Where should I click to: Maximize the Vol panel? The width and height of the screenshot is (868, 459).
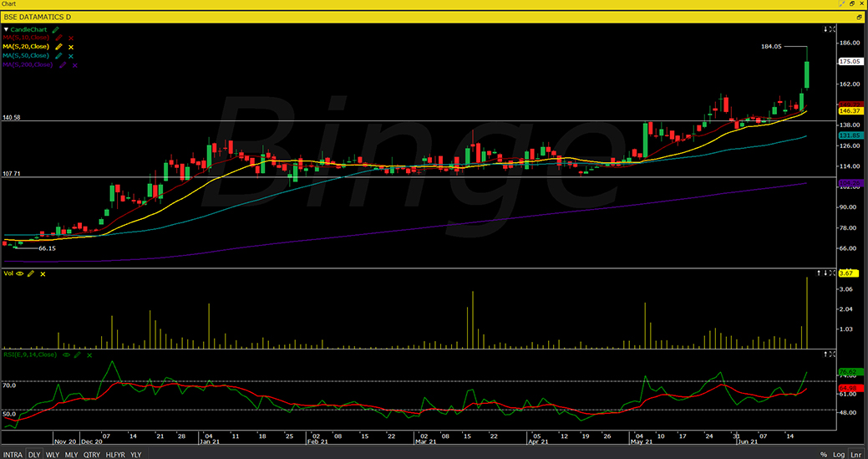click(833, 273)
